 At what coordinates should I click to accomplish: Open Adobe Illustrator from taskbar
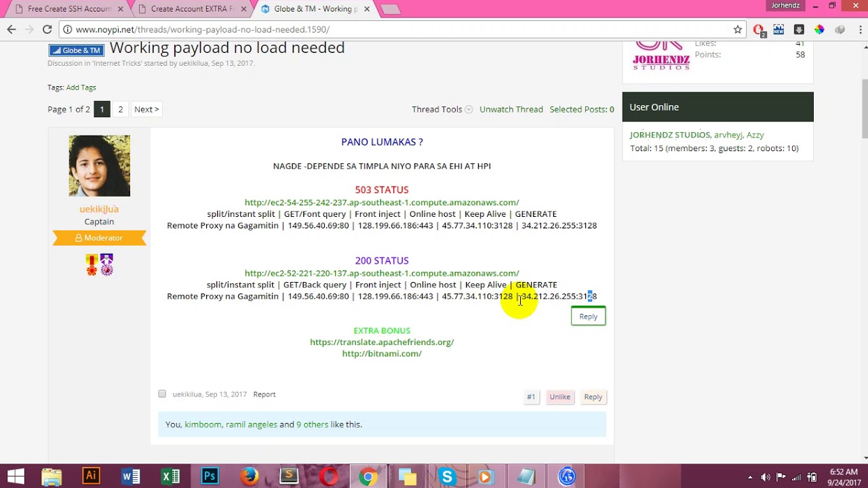(90, 476)
